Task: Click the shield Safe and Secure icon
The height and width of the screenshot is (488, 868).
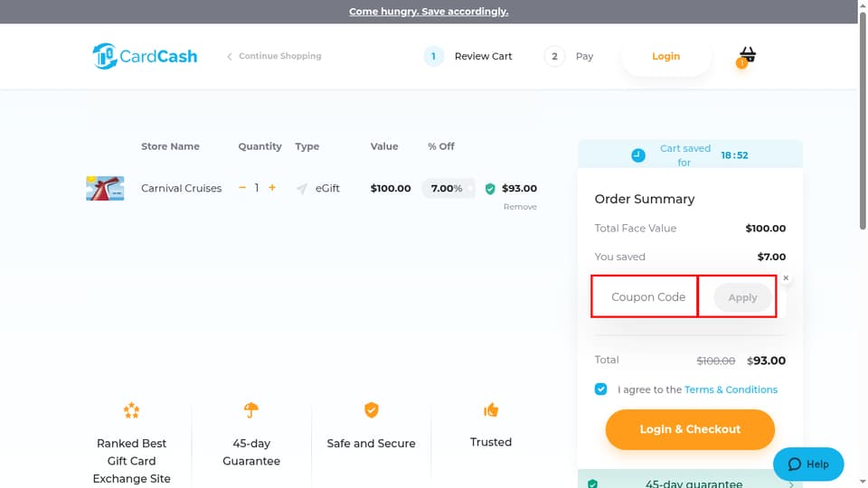Action: coord(372,410)
